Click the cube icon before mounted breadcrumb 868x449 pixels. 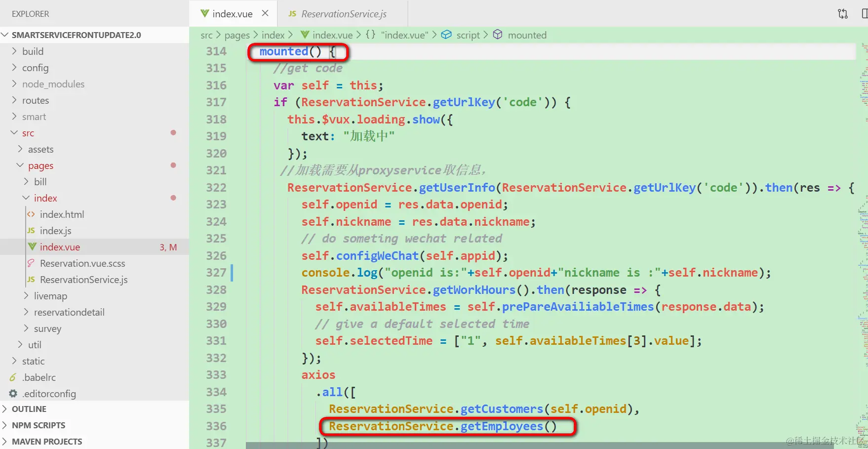click(498, 35)
